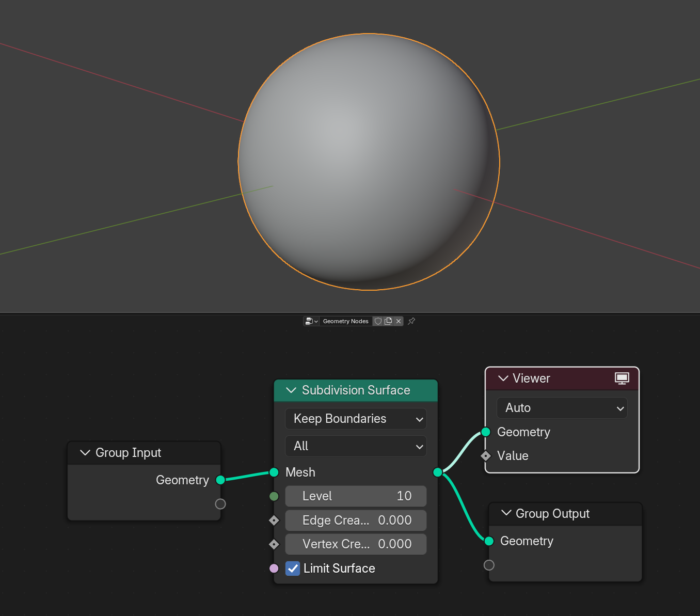Select the Viewer node title
700x616 pixels.
(531, 378)
